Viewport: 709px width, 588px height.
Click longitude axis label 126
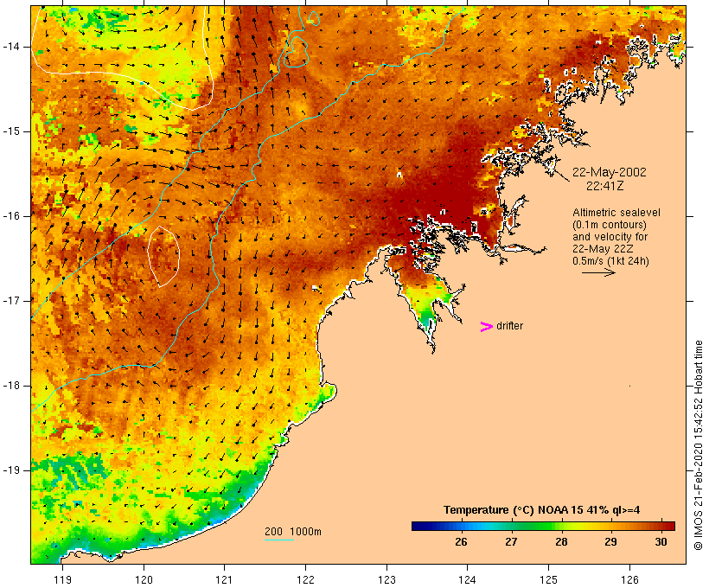(629, 579)
